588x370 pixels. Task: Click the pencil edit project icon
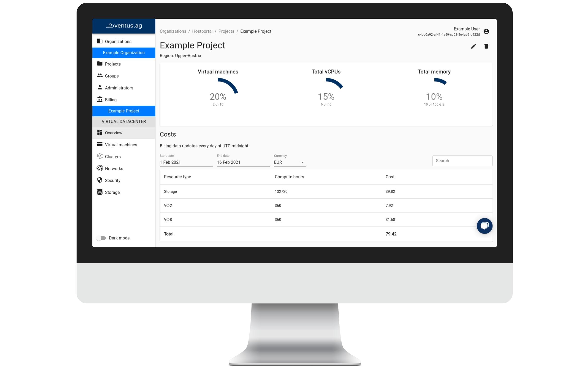tap(473, 46)
